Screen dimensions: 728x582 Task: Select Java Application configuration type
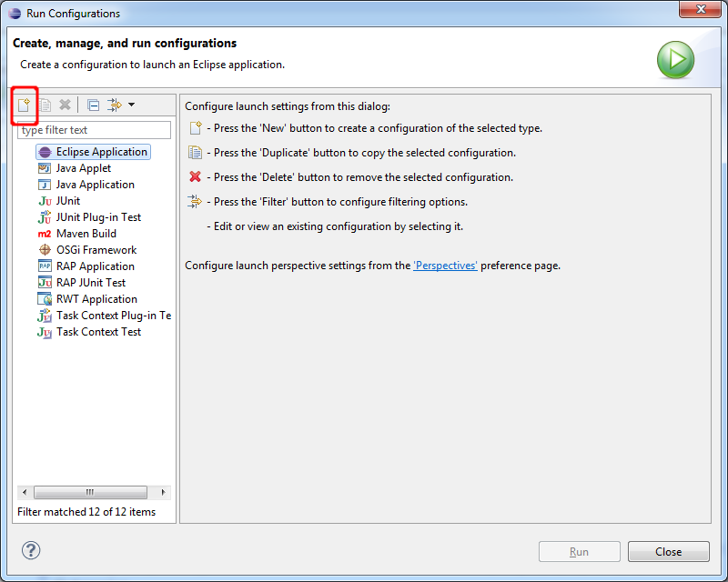coord(95,185)
